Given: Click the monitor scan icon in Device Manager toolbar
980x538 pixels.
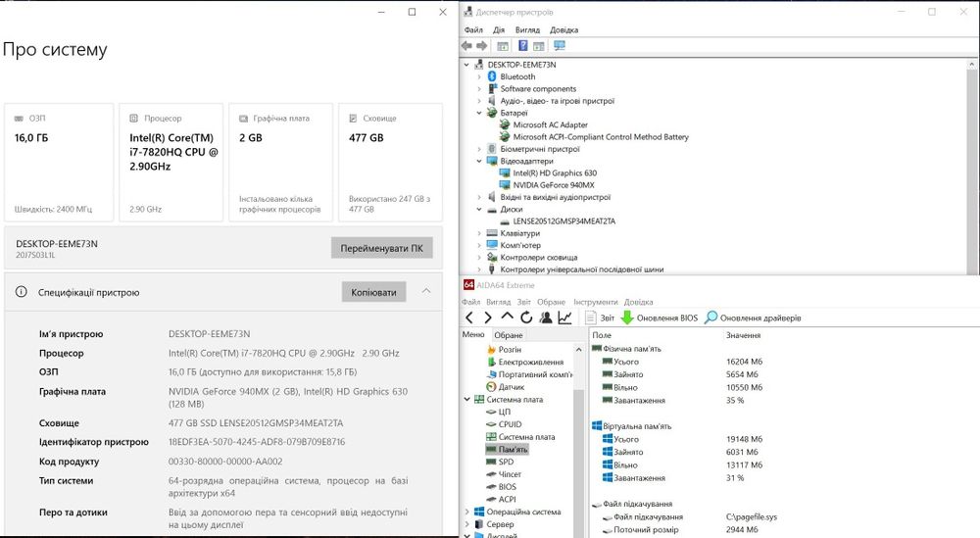Looking at the screenshot, I should click(x=560, y=46).
